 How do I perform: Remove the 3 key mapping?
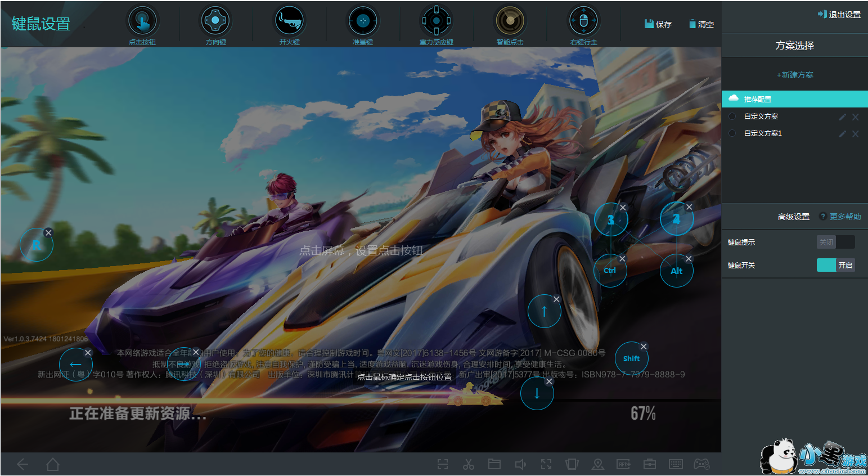pyautogui.click(x=623, y=207)
